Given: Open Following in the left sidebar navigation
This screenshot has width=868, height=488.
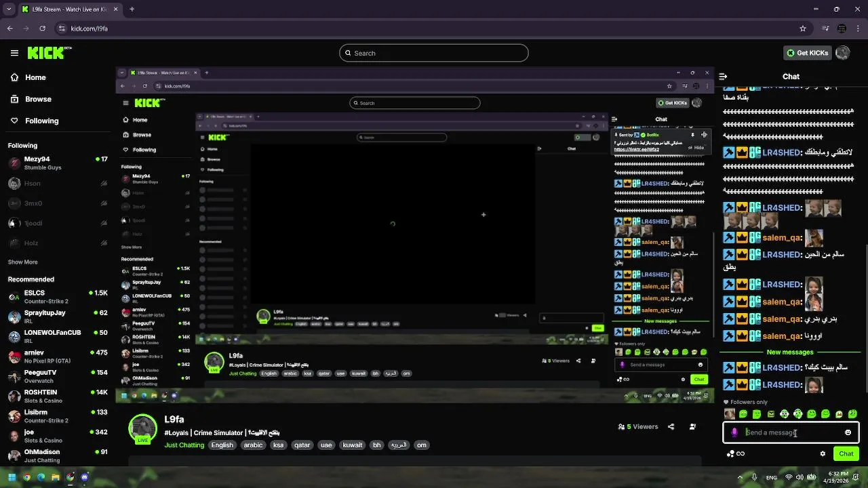Looking at the screenshot, I should (34, 121).
